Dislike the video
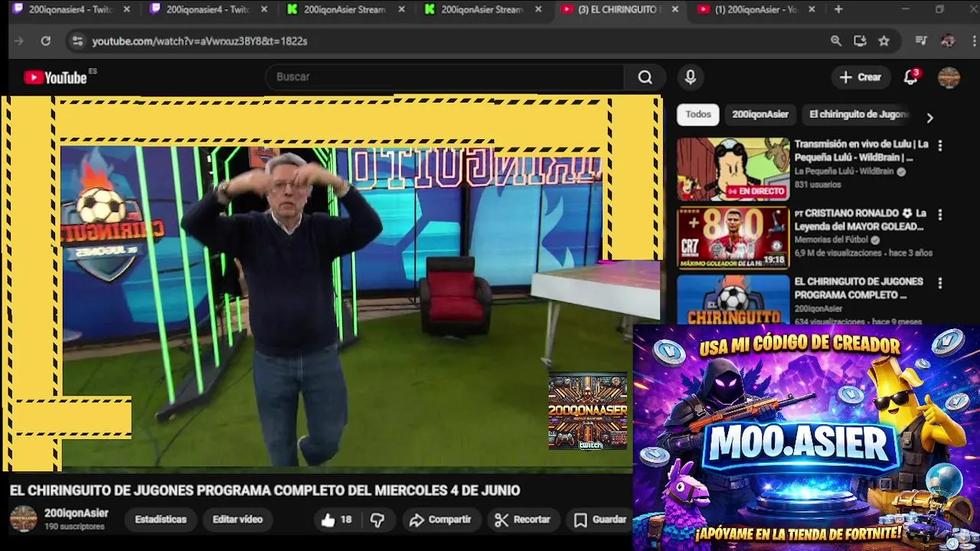 click(x=377, y=520)
